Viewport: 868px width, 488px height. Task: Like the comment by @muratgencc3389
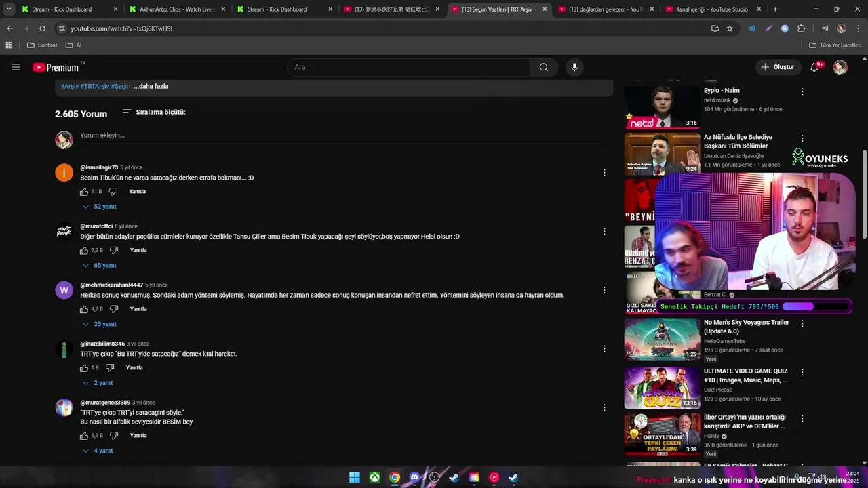pos(84,436)
